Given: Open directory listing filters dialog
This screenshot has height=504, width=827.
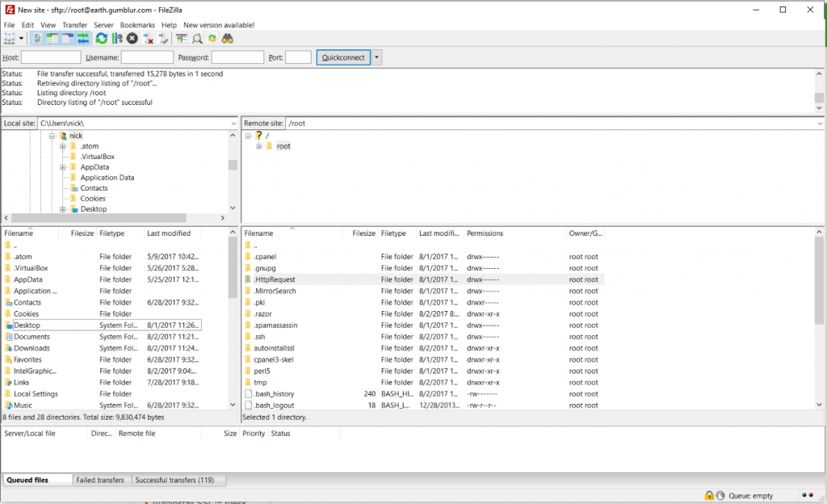Looking at the screenshot, I should 182,39.
